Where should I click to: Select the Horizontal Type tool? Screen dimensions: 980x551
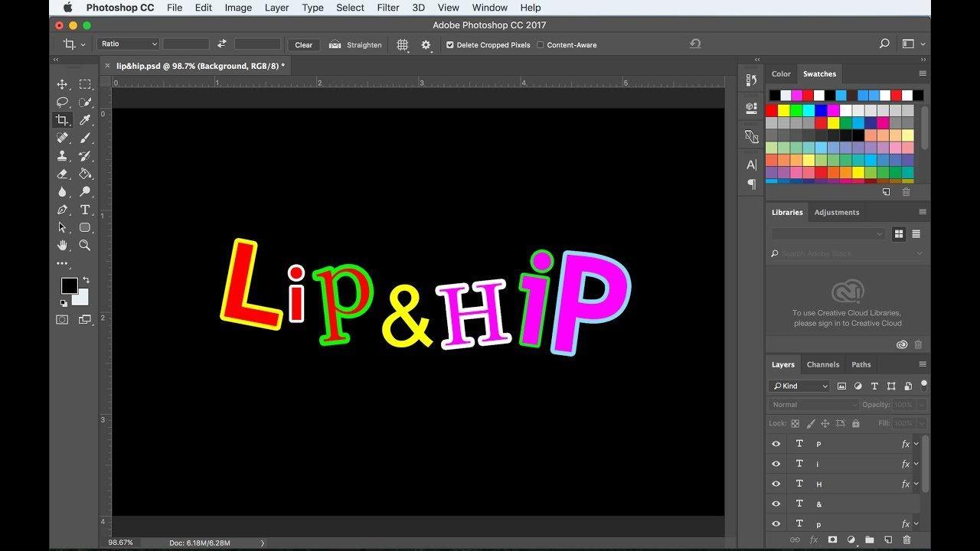tap(85, 210)
